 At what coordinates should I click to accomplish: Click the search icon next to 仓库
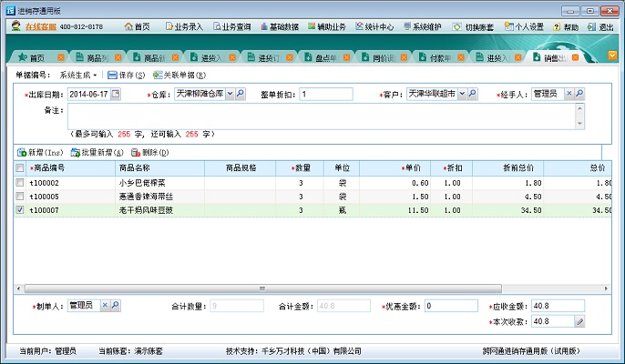(x=241, y=94)
